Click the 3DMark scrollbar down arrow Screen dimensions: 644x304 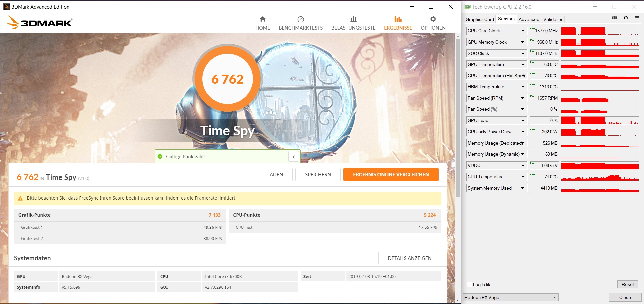pos(458,300)
